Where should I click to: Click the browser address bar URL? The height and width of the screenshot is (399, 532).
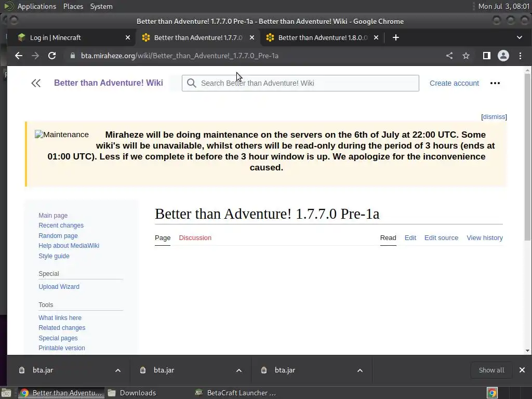coord(179,56)
